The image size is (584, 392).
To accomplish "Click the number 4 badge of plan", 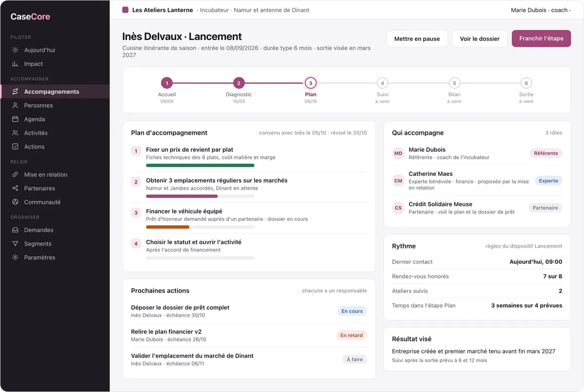I will tap(136, 243).
